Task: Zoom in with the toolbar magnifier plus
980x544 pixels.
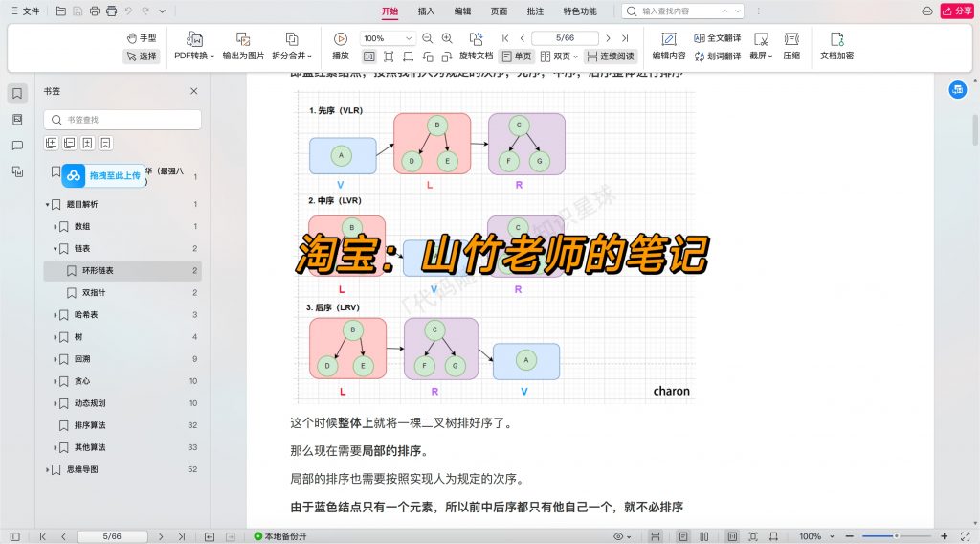Action: tap(447, 38)
